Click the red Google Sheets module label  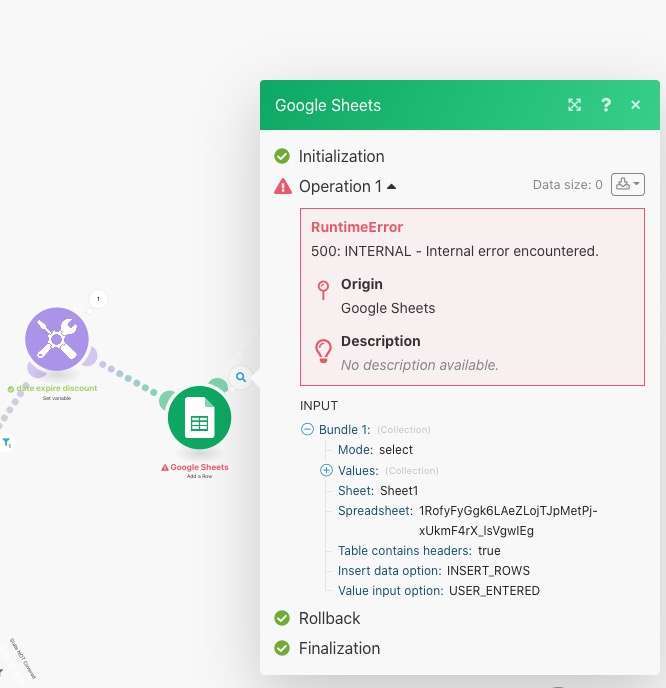pos(198,467)
